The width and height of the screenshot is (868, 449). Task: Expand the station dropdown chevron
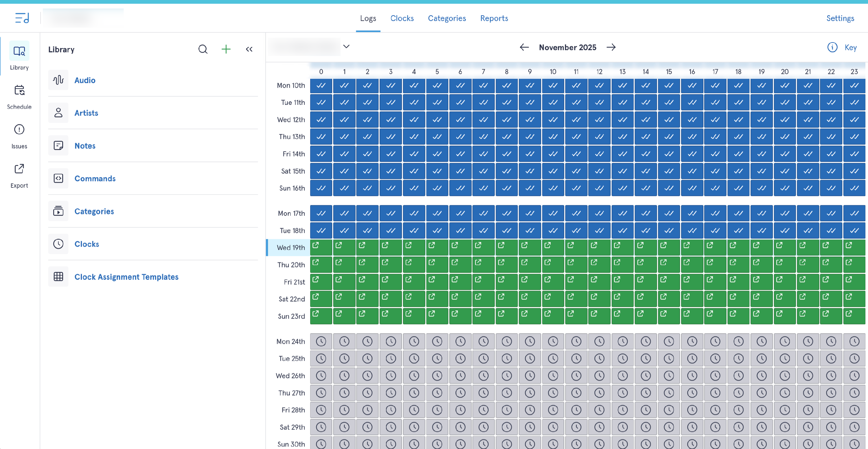(x=346, y=47)
